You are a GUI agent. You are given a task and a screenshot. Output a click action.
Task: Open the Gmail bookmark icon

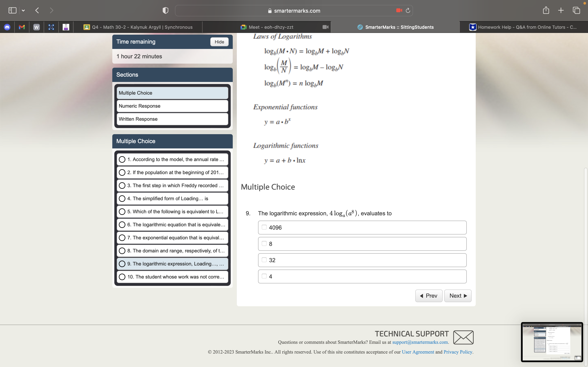point(22,27)
